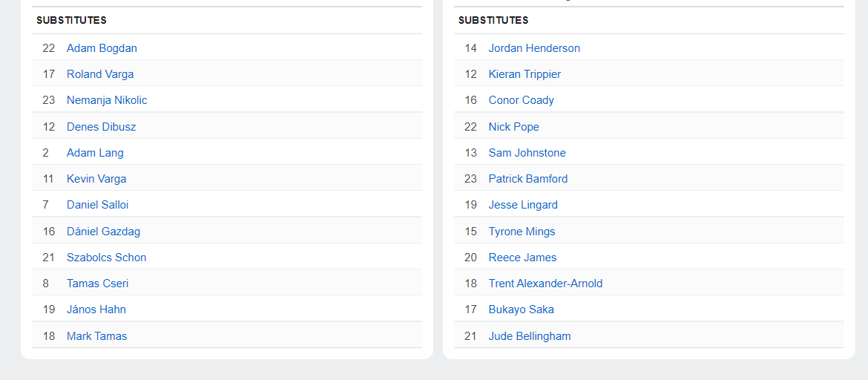The width and height of the screenshot is (868, 380).
Task: Select Nemanja Nikolic from substitutes
Action: (x=107, y=100)
